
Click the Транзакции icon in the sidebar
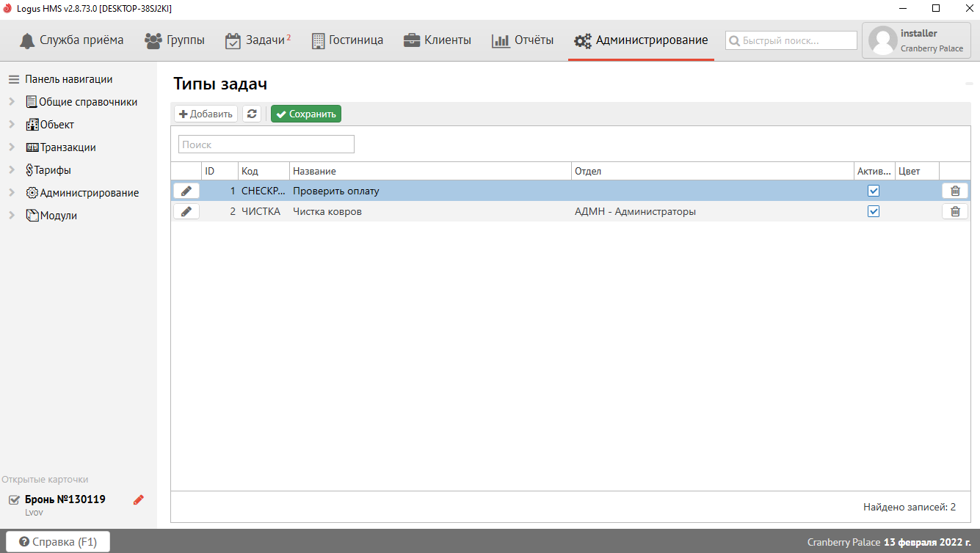click(32, 147)
